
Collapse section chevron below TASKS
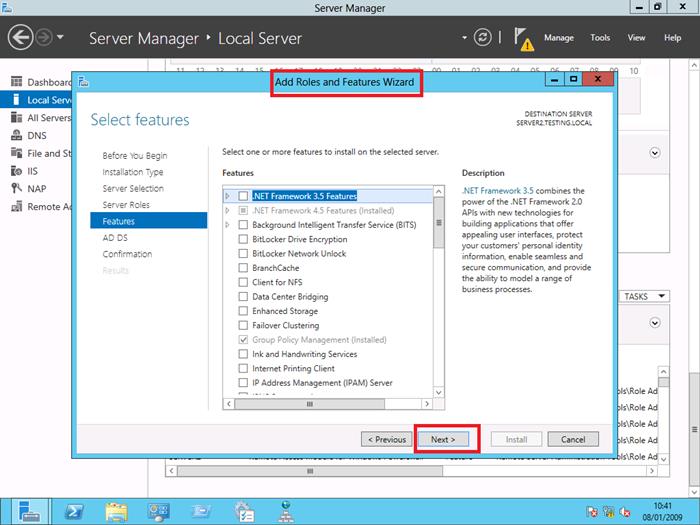coord(654,322)
